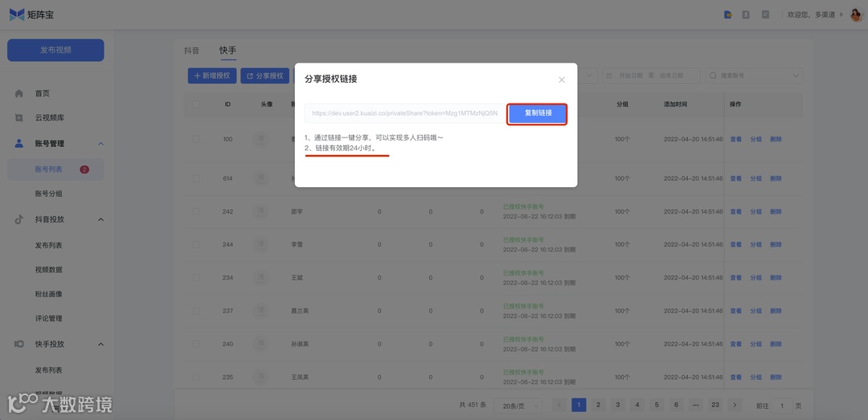The image size is (868, 420).
Task: Click the page jump number input
Action: pos(782,406)
